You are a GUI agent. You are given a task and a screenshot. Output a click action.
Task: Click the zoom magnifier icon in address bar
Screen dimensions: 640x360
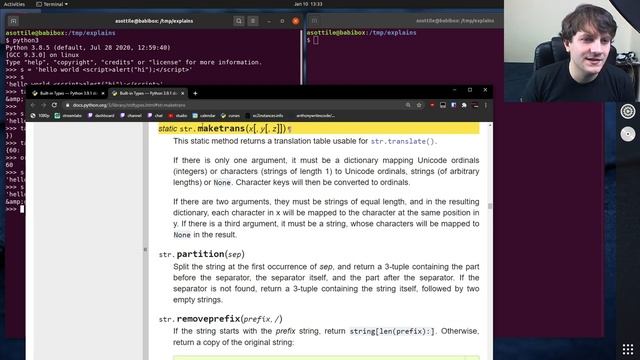tap(408, 105)
